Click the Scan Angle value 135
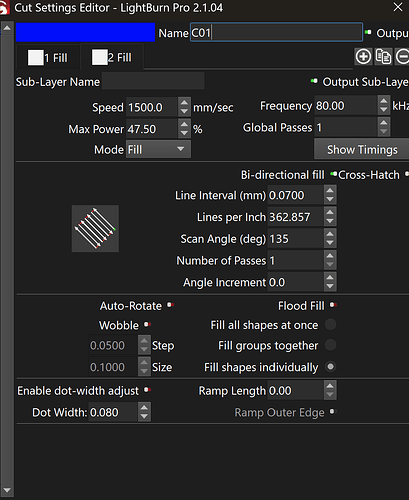Viewport: 409px width, 500px height. click(295, 239)
